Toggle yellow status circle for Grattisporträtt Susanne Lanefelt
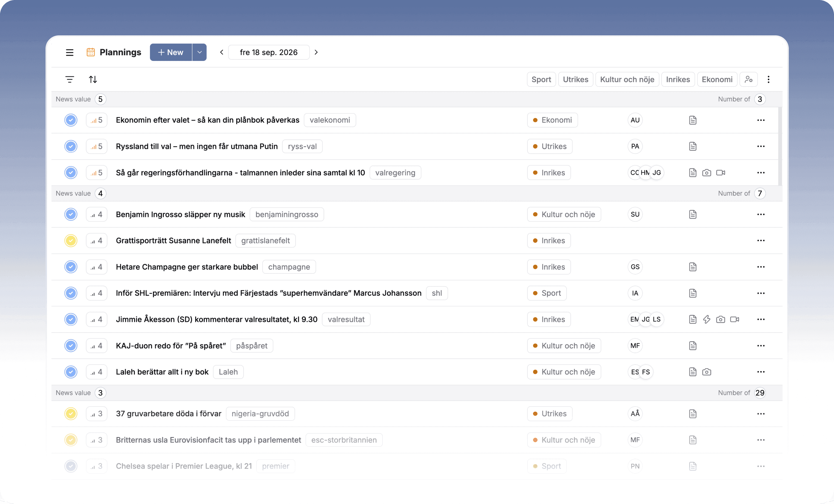The image size is (834, 504). coord(71,240)
